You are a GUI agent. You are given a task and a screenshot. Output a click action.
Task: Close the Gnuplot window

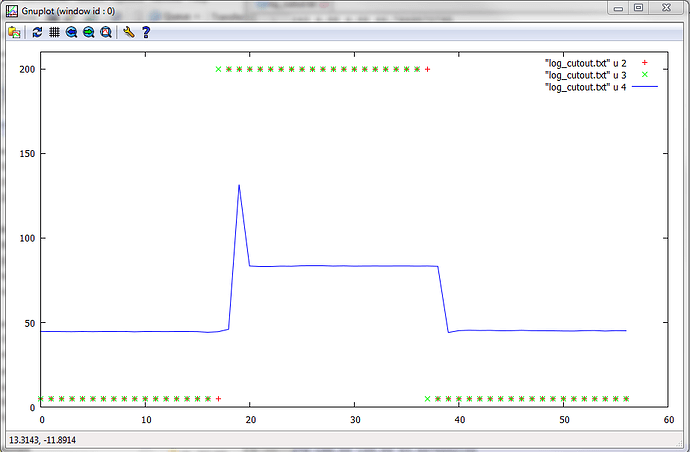coord(666,8)
